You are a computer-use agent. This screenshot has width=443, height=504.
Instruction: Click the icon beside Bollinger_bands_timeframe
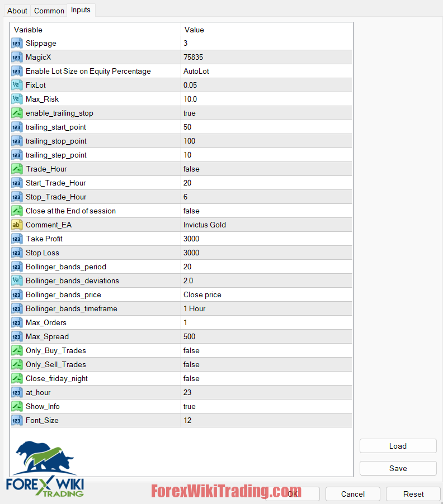tap(17, 309)
